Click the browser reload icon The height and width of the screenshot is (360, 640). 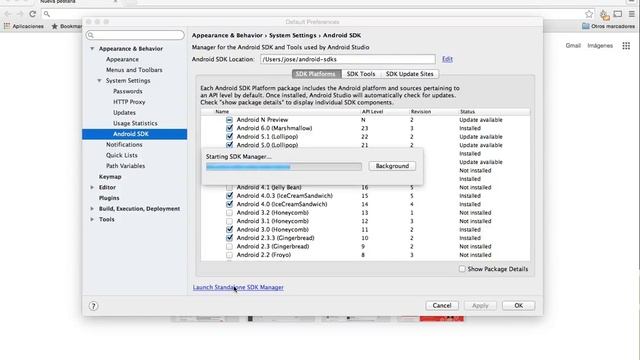(x=33, y=14)
